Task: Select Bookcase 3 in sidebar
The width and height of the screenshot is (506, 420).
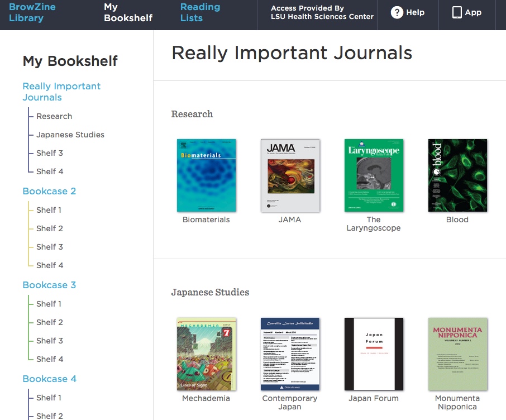Action: point(49,285)
